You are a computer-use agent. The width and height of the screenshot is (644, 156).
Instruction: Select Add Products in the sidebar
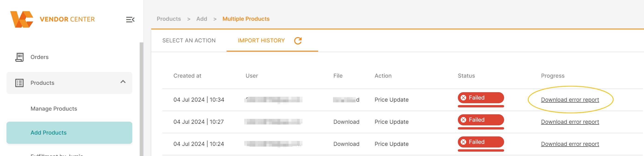[69, 132]
